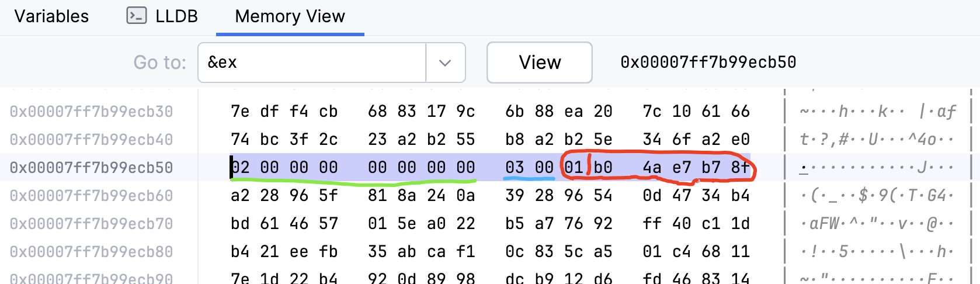The height and width of the screenshot is (284, 980).
Task: Click ASCII text column of row b70
Action: click(x=877, y=224)
